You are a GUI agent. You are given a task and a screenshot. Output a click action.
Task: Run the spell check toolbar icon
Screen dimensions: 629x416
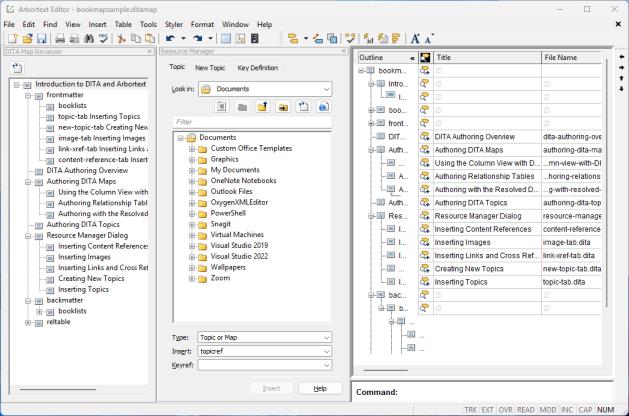pos(103,39)
